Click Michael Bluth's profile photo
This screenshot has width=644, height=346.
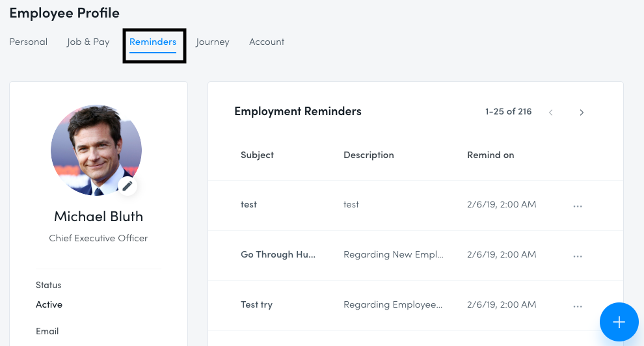[96, 150]
